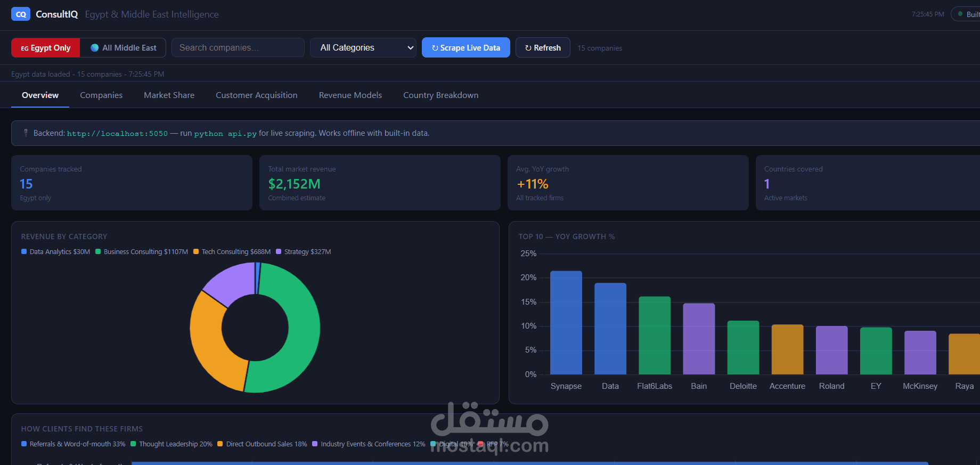Click the globe icon in All Middle East
The image size is (980, 465).
pyautogui.click(x=95, y=48)
